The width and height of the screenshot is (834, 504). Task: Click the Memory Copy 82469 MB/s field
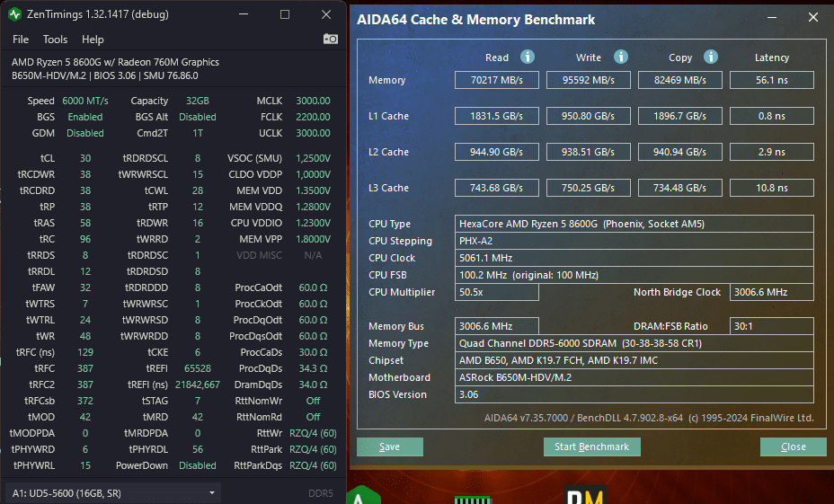click(680, 80)
